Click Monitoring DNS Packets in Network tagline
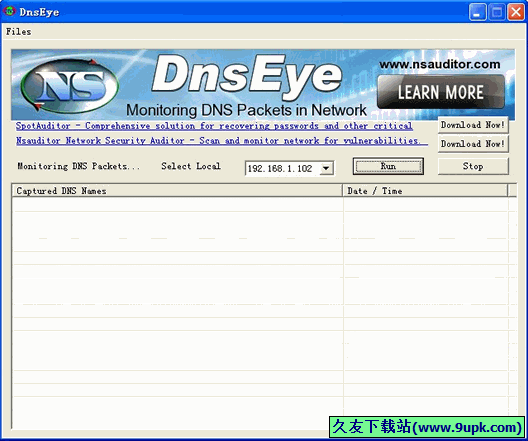528x441 pixels. (246, 110)
